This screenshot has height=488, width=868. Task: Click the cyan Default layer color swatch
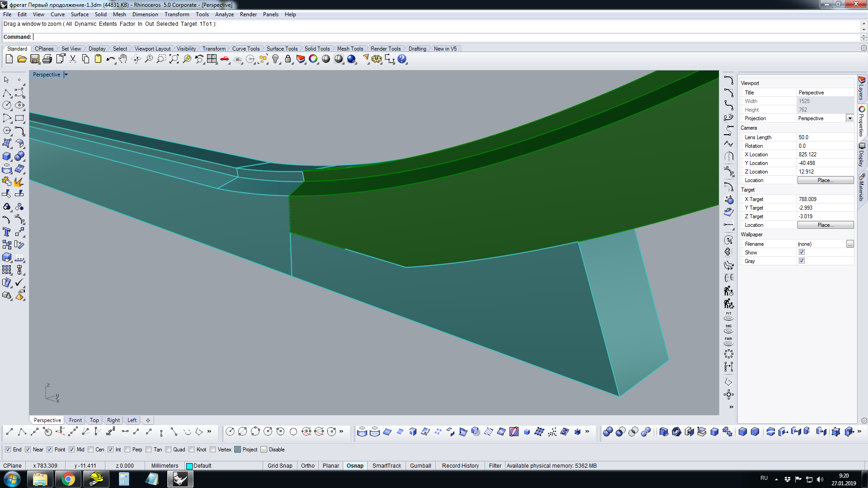coord(189,466)
